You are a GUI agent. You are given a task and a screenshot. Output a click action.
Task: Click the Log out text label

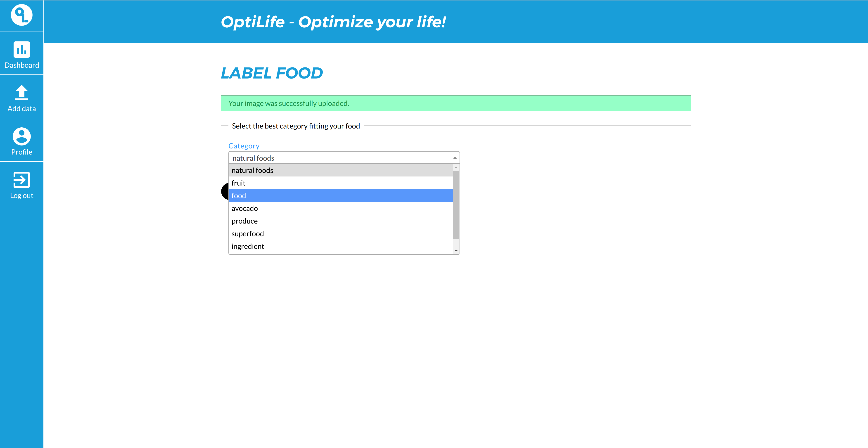(x=21, y=195)
